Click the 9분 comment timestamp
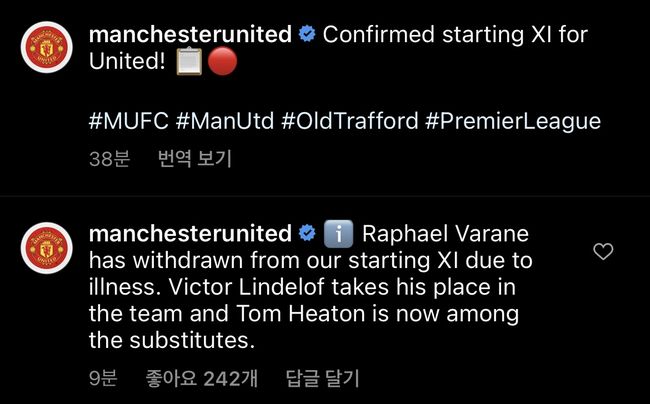 click(x=103, y=379)
